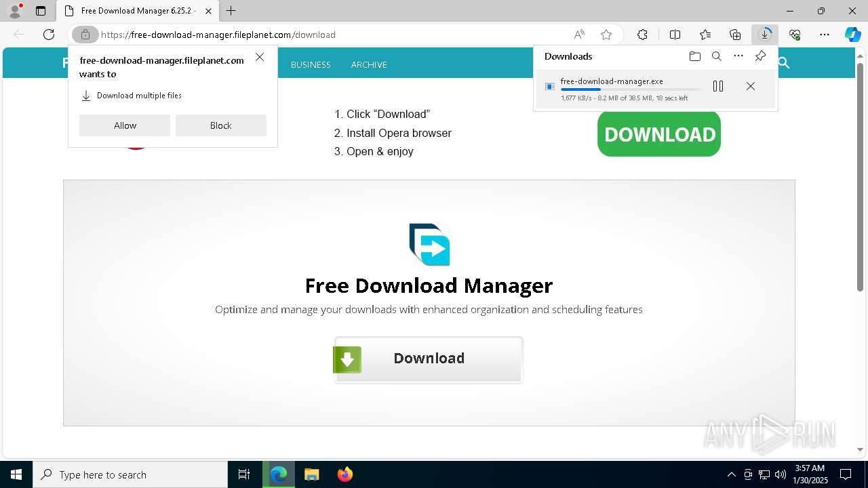This screenshot has width=868, height=488.
Task: Cancel the free-download-manager.exe download
Action: point(751,86)
